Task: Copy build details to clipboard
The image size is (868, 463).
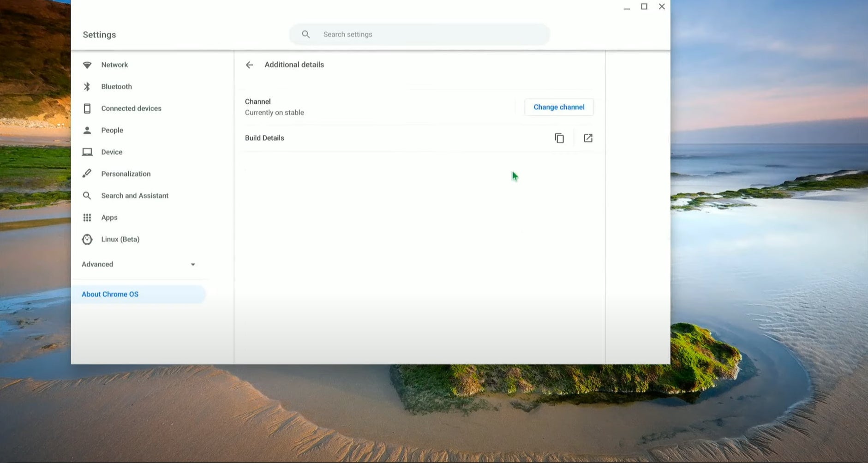Action: pyautogui.click(x=559, y=138)
